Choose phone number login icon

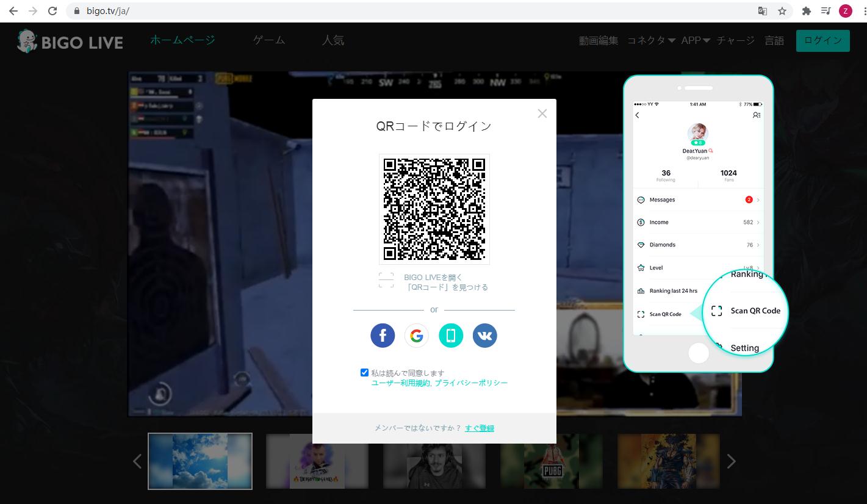tap(451, 335)
